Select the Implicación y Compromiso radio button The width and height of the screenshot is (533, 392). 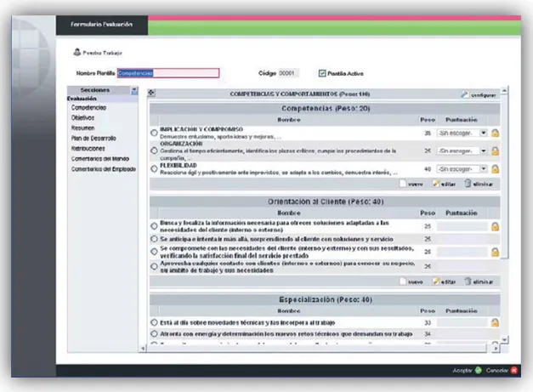(154, 133)
